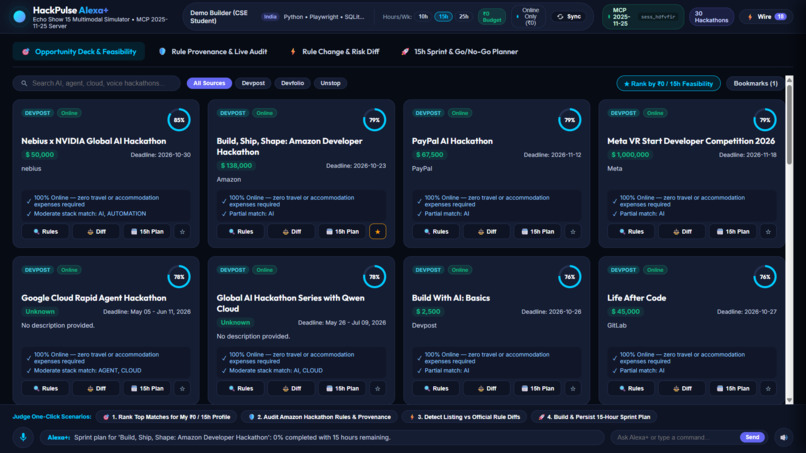The height and width of the screenshot is (453, 806).
Task: Open 15h Plan for Life After Code
Action: (x=732, y=388)
